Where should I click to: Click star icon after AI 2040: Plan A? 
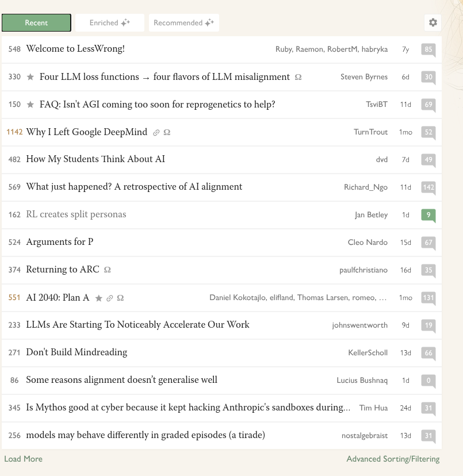tap(99, 298)
